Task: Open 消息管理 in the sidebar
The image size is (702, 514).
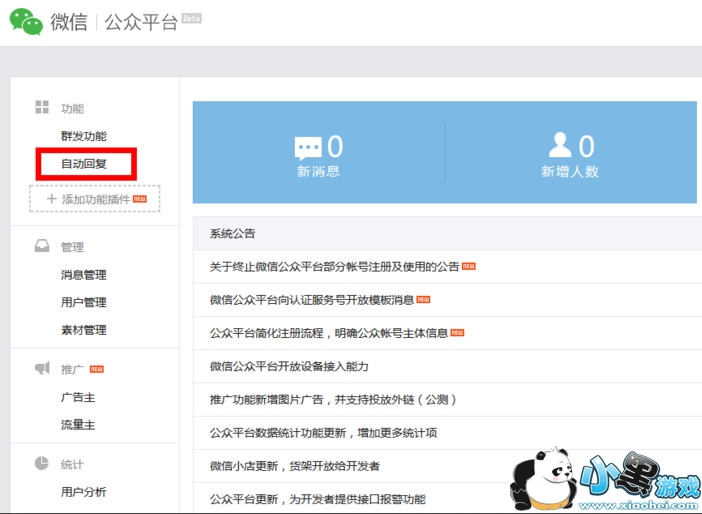Action: (84, 274)
